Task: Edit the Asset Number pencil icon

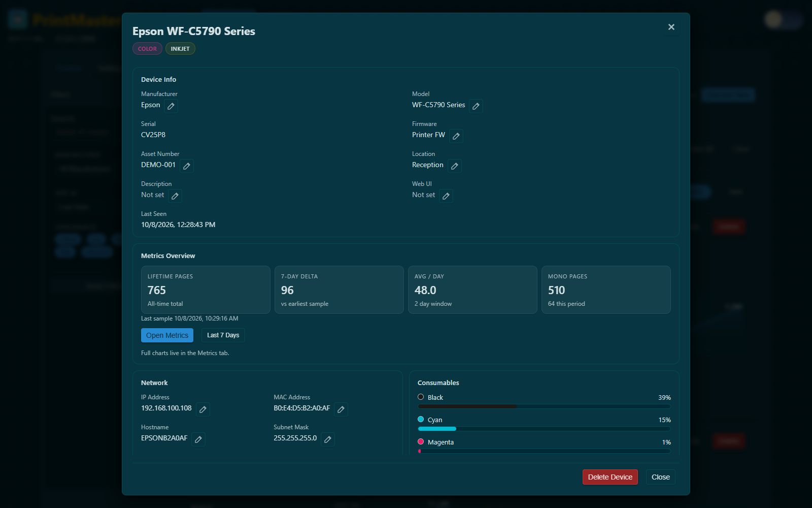Action: (187, 166)
